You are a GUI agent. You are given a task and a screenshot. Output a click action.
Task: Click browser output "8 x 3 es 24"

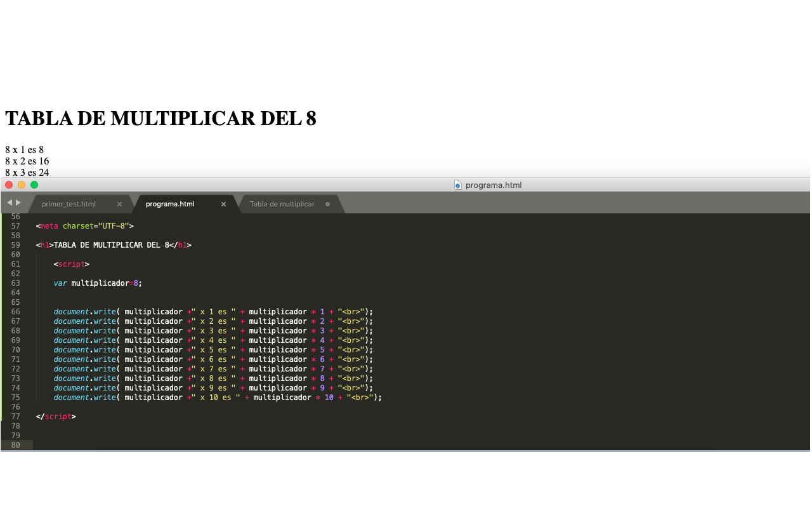click(x=27, y=172)
